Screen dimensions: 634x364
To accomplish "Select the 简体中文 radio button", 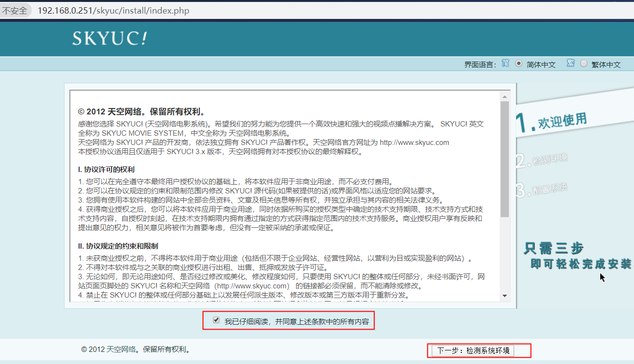I will 519,63.
